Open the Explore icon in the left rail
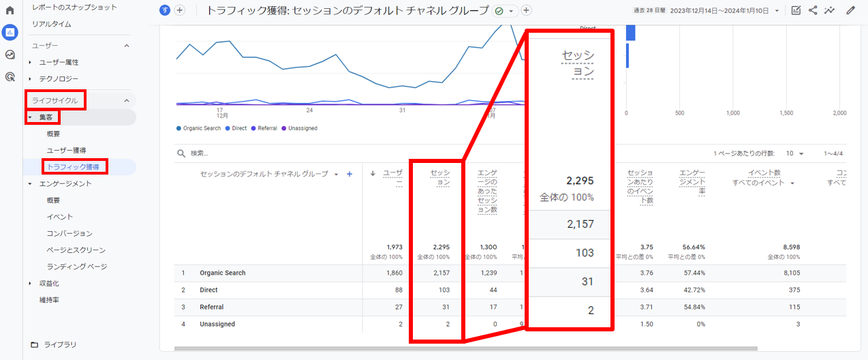 (x=10, y=55)
